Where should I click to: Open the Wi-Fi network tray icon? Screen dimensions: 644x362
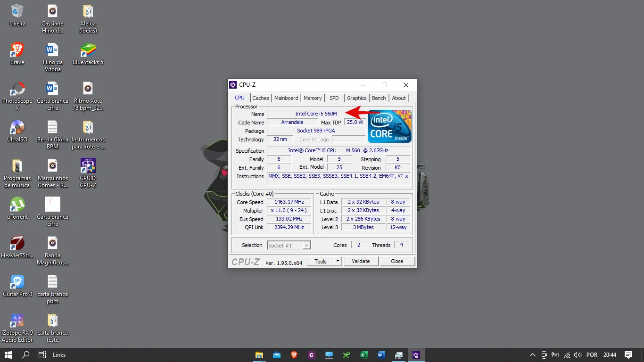[x=567, y=355]
